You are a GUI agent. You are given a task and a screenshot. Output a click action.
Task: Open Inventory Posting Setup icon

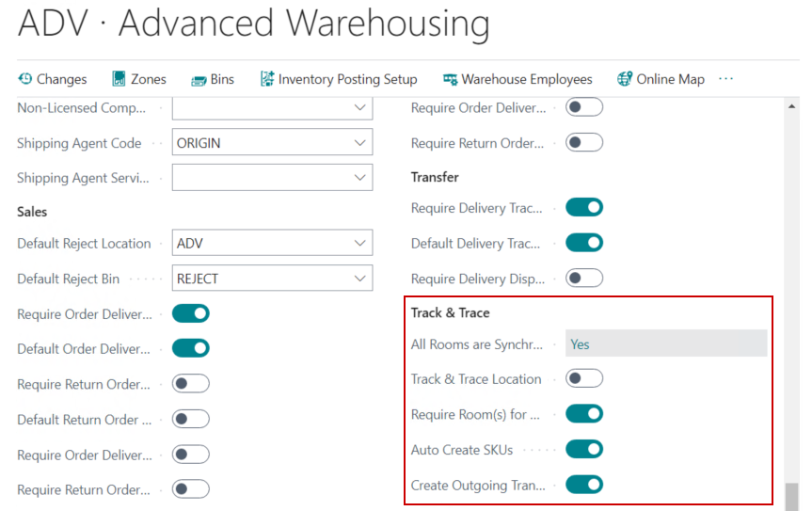click(267, 79)
